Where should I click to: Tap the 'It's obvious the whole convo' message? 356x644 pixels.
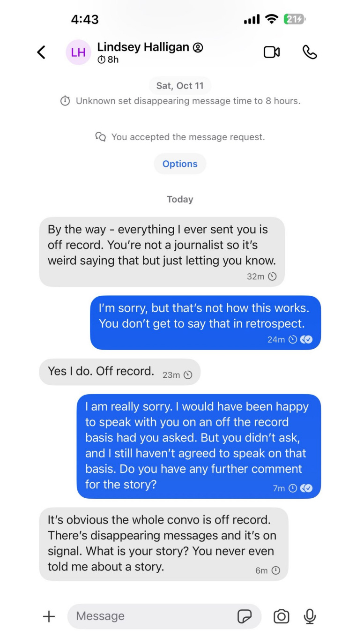[163, 544]
